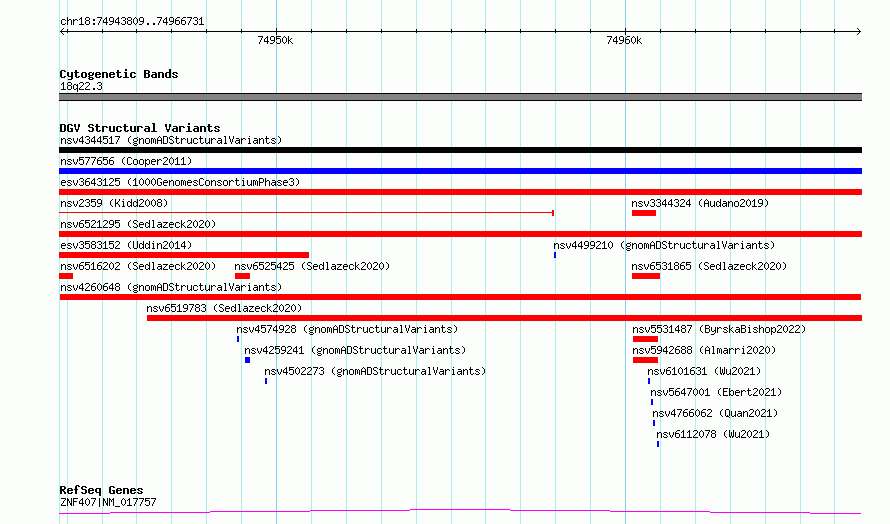
Task: Select the red nsv6521295 variant bar
Action: pyautogui.click(x=460, y=234)
